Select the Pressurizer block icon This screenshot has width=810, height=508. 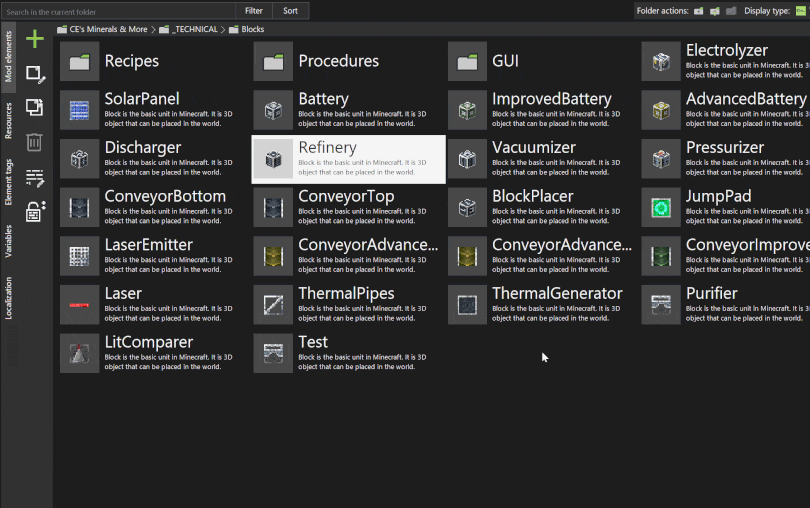(x=661, y=159)
